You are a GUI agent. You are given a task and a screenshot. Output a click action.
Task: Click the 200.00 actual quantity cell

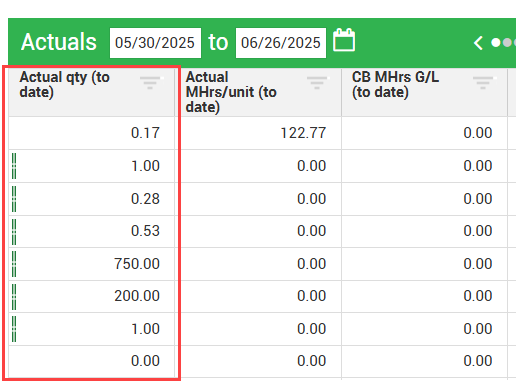[x=92, y=296]
